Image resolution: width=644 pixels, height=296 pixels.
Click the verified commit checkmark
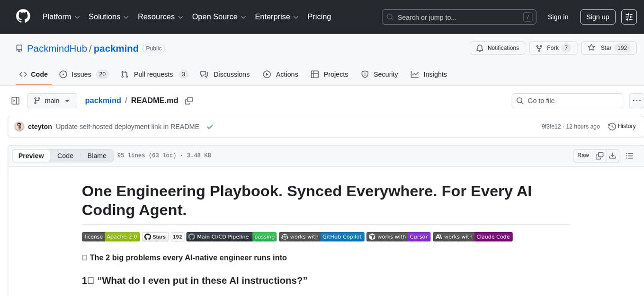[210, 126]
